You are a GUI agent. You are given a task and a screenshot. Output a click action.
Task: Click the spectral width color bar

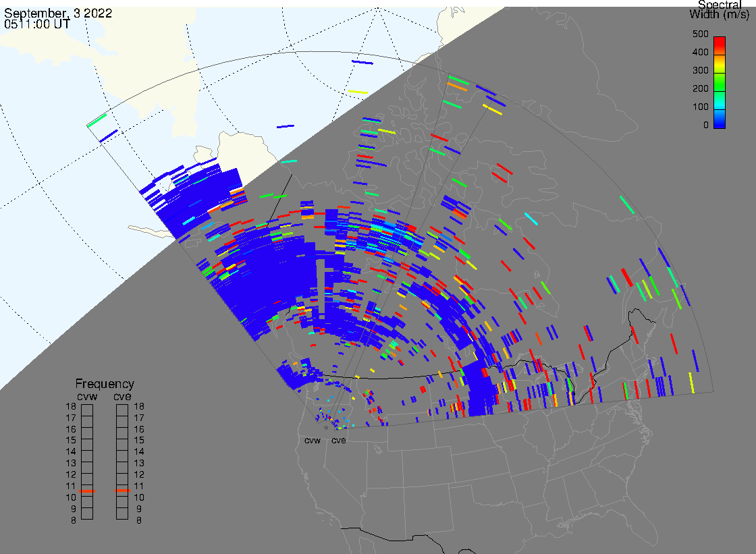click(720, 82)
